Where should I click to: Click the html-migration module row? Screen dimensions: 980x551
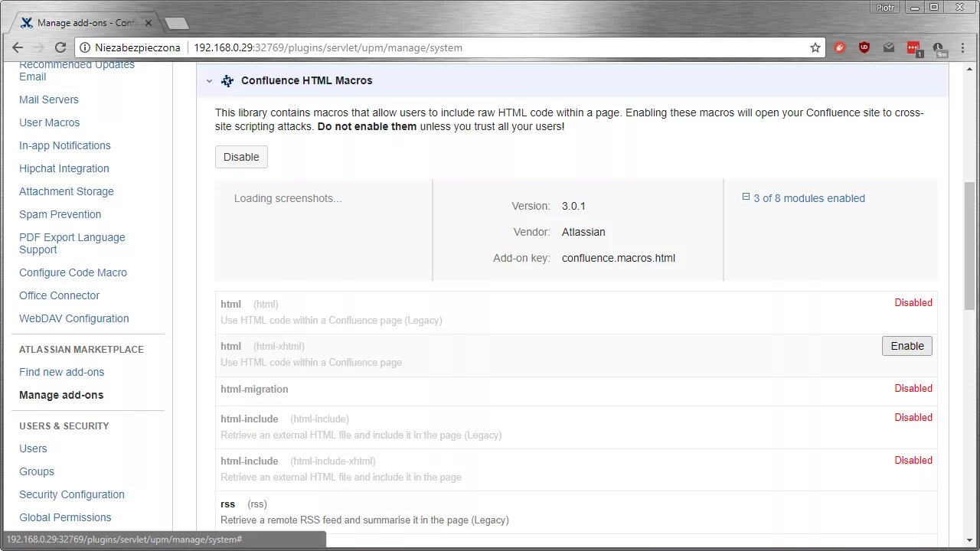tap(576, 391)
